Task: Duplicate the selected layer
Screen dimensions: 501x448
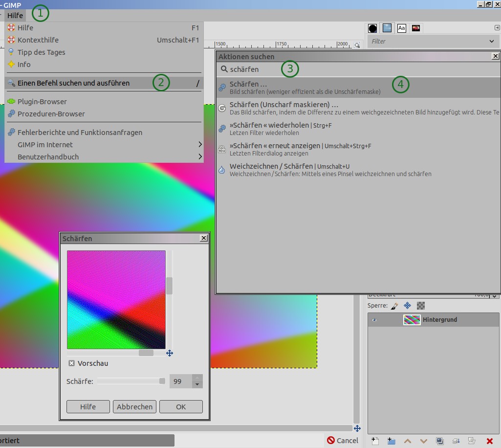Action: [440, 441]
